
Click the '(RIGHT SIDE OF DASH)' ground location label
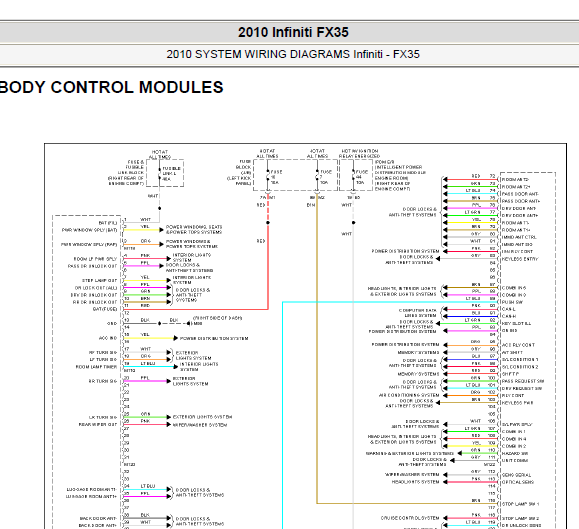click(217, 318)
